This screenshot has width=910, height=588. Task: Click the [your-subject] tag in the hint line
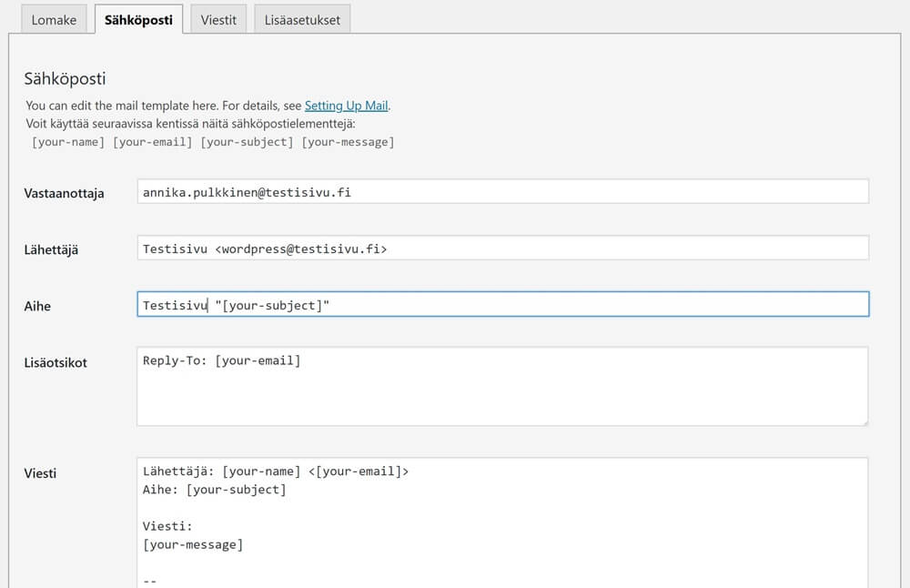(248, 142)
